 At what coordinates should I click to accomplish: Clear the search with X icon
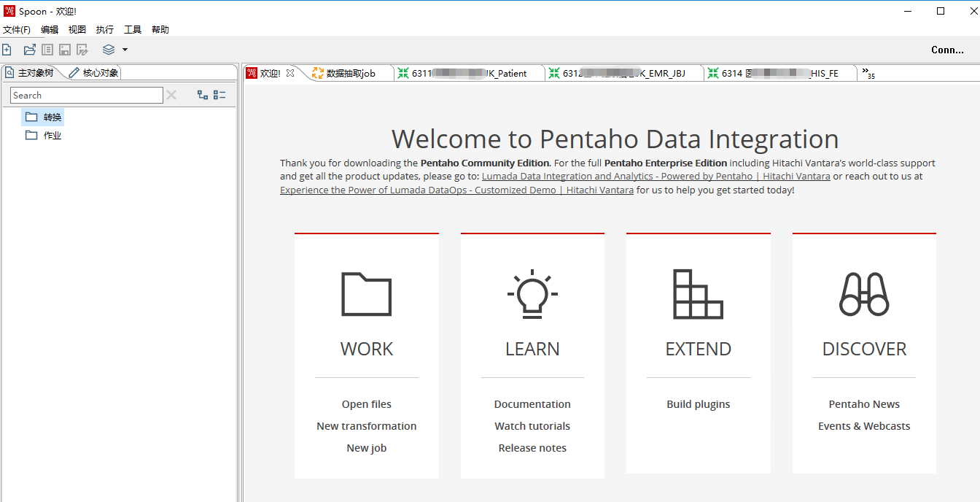coord(171,95)
